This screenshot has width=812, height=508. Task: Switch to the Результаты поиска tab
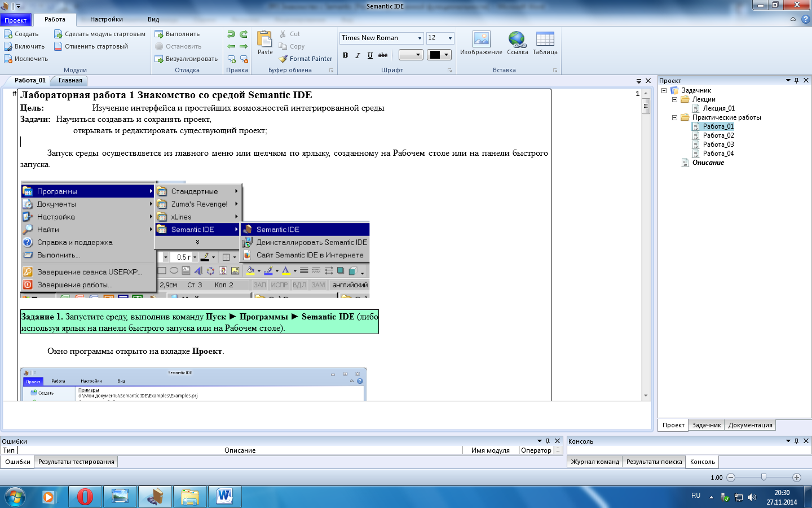[654, 462]
